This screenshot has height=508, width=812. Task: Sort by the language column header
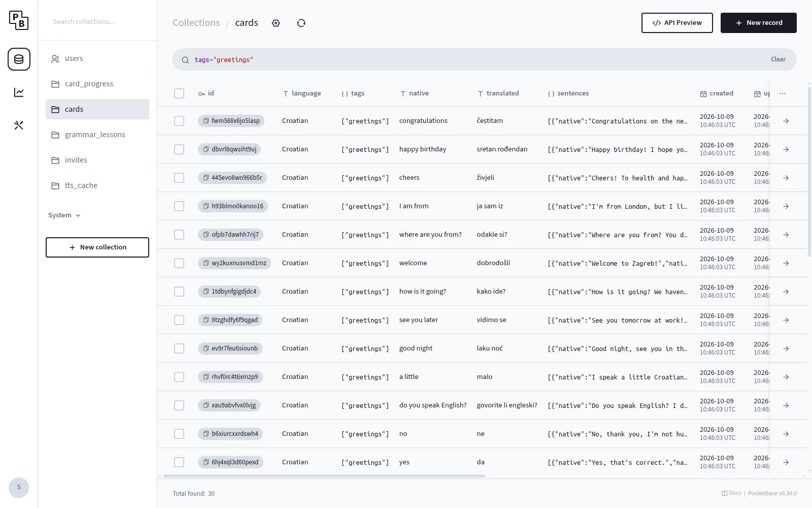[x=302, y=93]
